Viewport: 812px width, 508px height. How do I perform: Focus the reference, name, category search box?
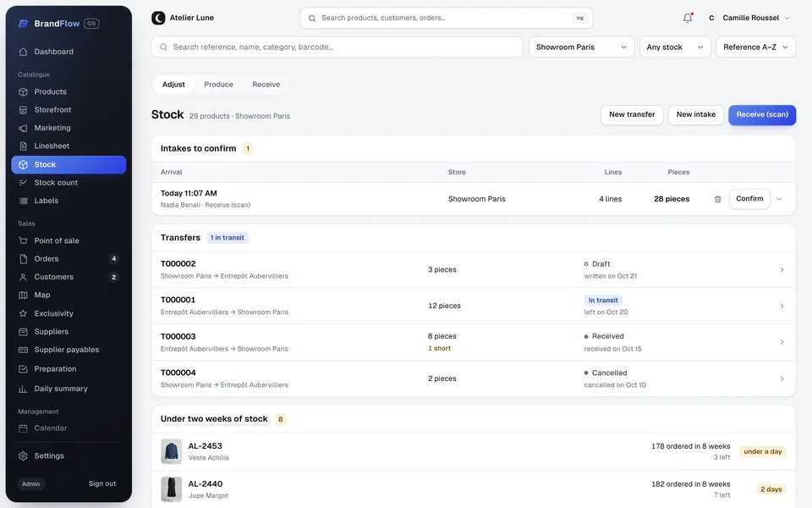[337, 47]
